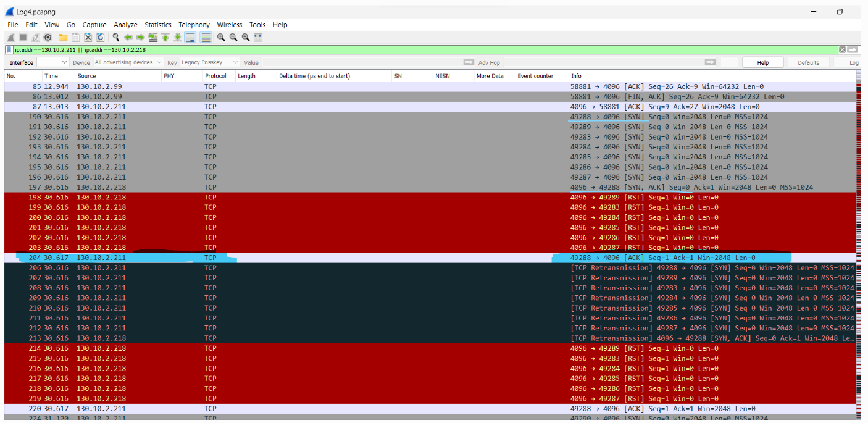Go back to the previous packet

tap(128, 37)
